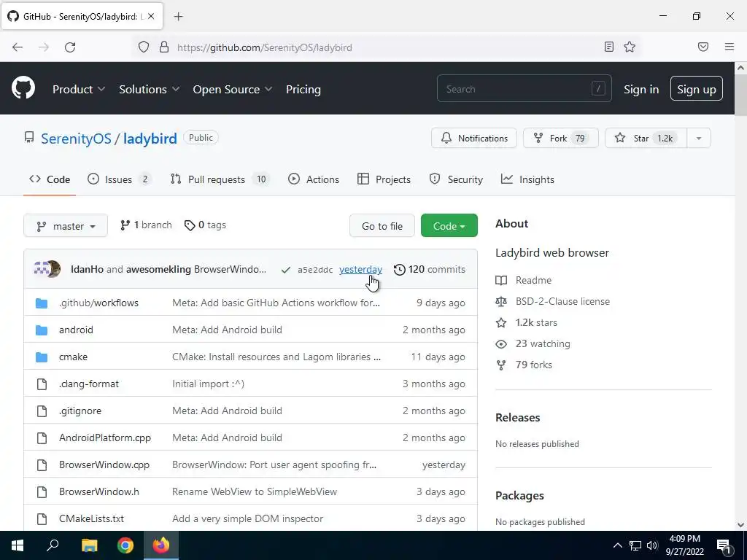Open the Projects tab
This screenshot has width=747, height=560.
384,179
